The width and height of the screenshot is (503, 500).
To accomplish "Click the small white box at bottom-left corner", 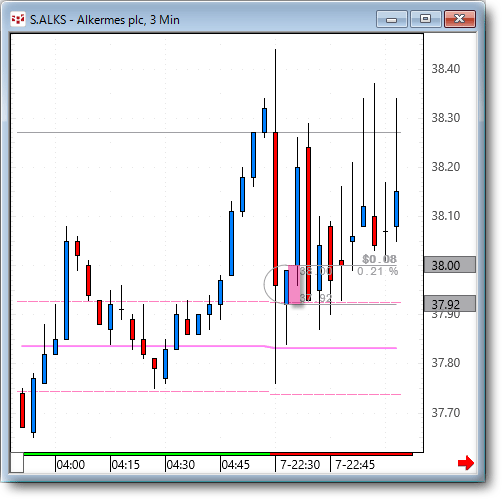I will coord(17,462).
